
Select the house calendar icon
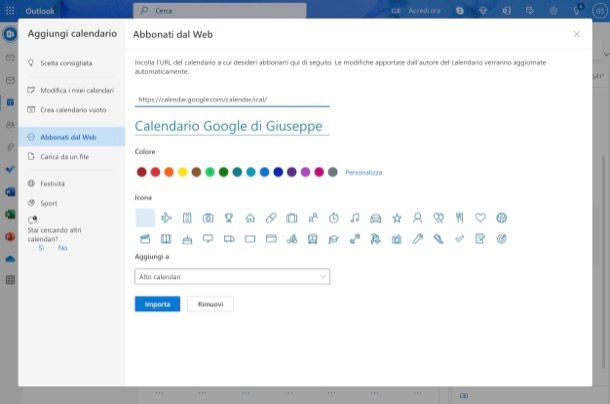(250, 218)
